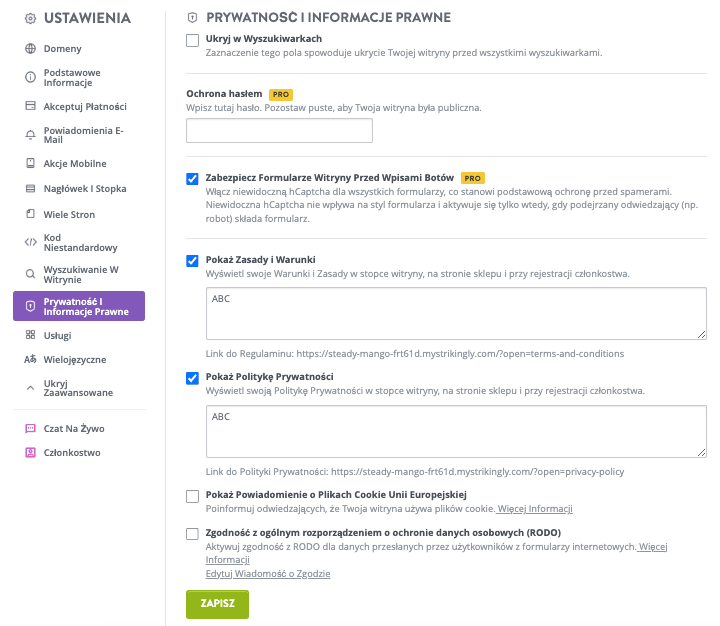Image resolution: width=720 pixels, height=626 pixels.
Task: Click the bell icon for Powiadomienia E-Mail
Action: 30,135
